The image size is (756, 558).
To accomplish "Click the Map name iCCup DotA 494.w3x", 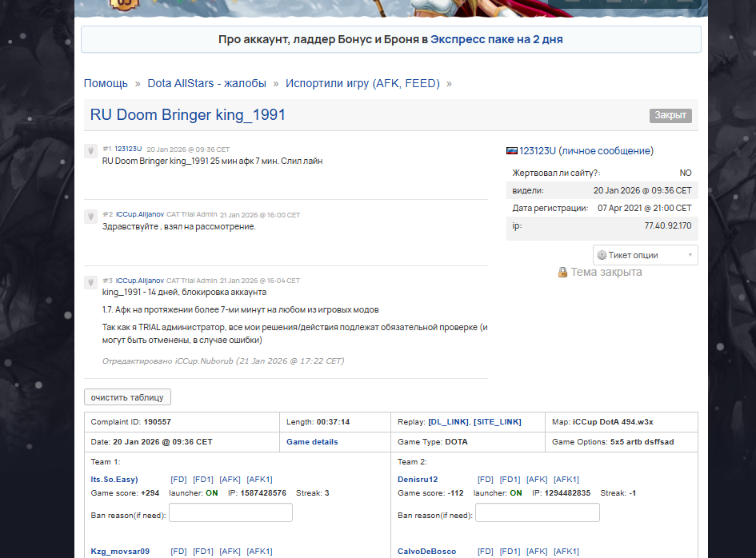I will click(x=613, y=421).
